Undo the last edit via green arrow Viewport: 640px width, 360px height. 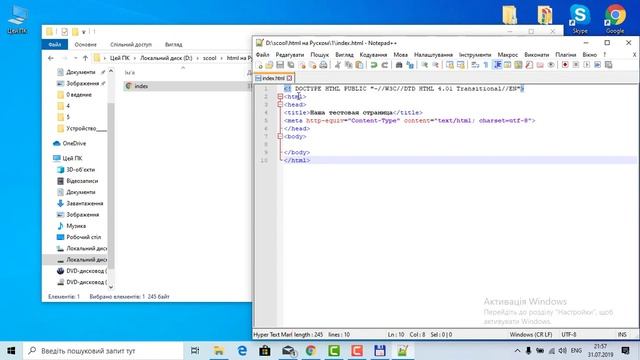pos(373,65)
